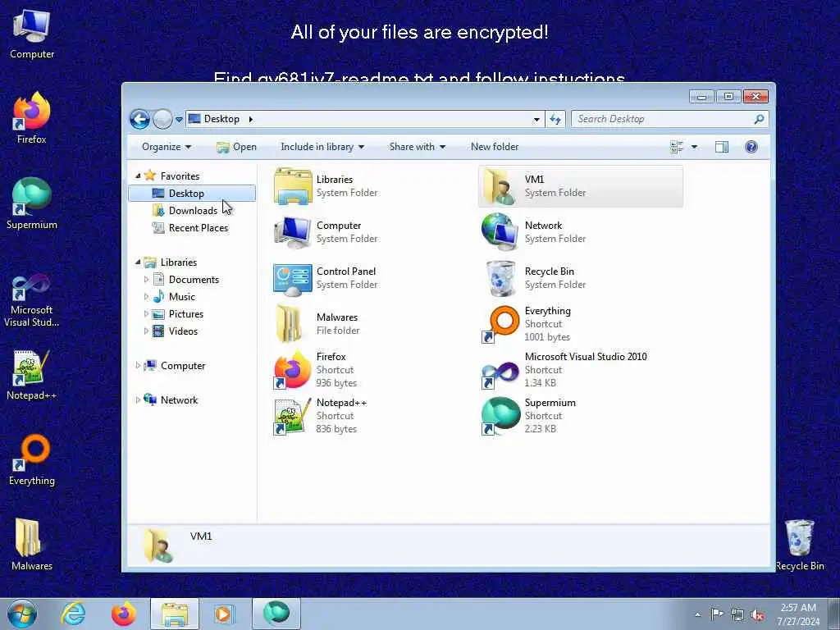Click the Open toolbar button
This screenshot has width=840, height=630.
click(237, 147)
